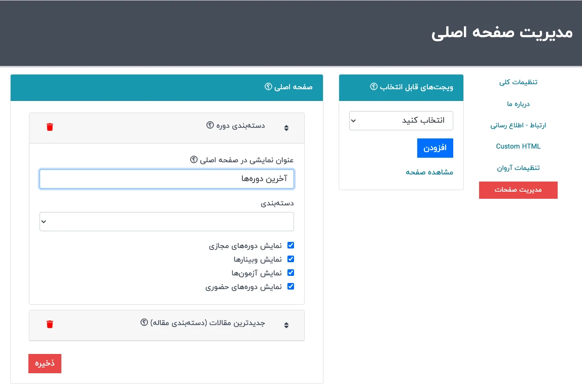The height and width of the screenshot is (392, 582).
Task: Click the reorder arrows on جدیدترین مقالات widget
Action: [x=286, y=326]
